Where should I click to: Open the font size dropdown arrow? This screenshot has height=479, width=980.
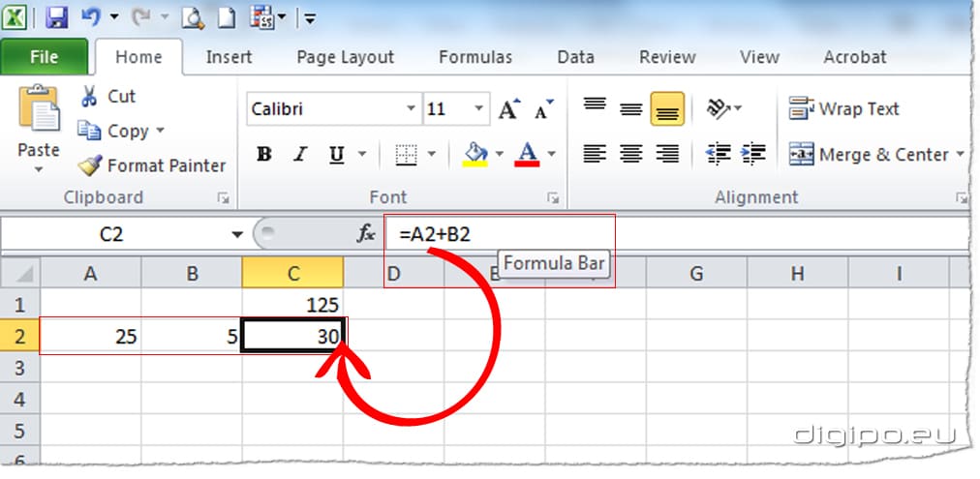tap(480, 109)
